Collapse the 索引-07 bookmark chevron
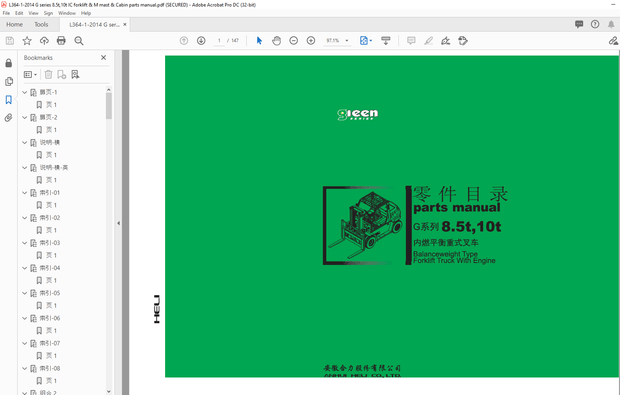620x395 pixels. pos(25,343)
